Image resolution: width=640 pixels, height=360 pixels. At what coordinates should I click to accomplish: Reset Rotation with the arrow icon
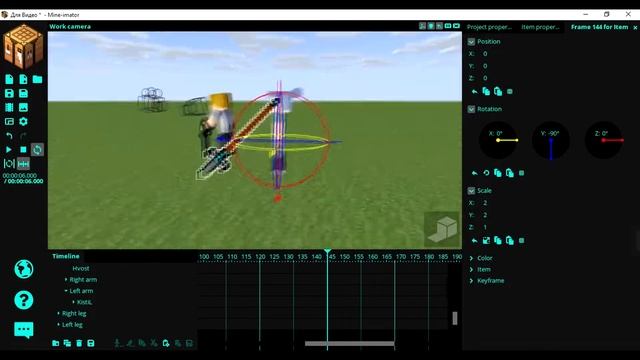pos(474,173)
